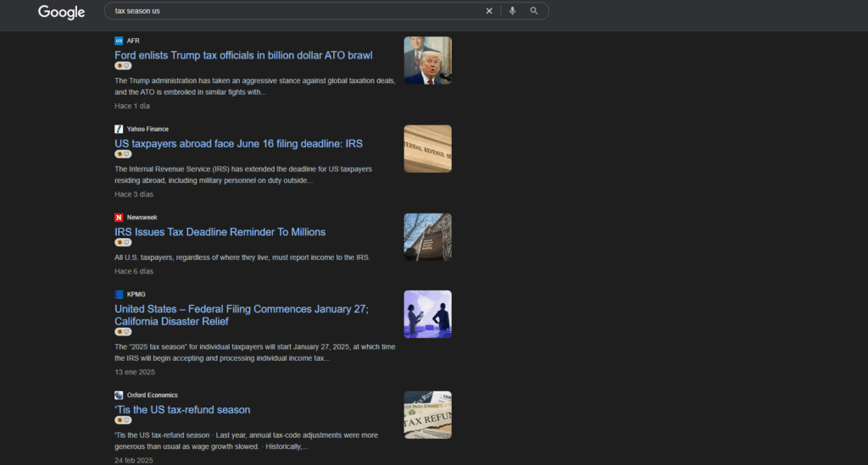
Task: Click the snippet starting 'The Internal Revenue Service (IRS)'
Action: [x=243, y=174]
